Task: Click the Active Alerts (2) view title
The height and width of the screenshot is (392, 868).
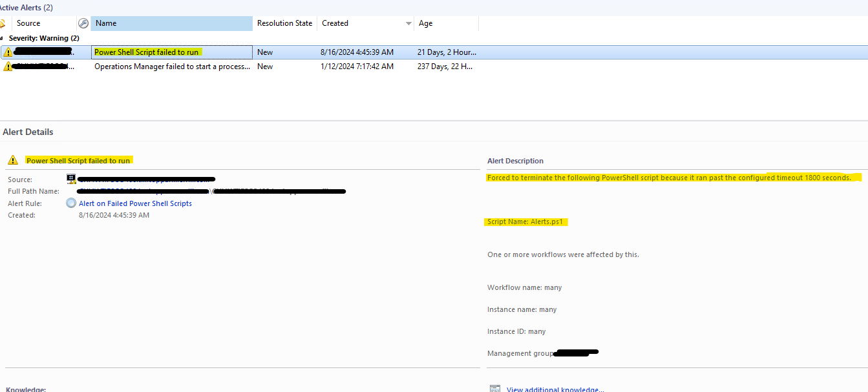Action: [x=25, y=7]
